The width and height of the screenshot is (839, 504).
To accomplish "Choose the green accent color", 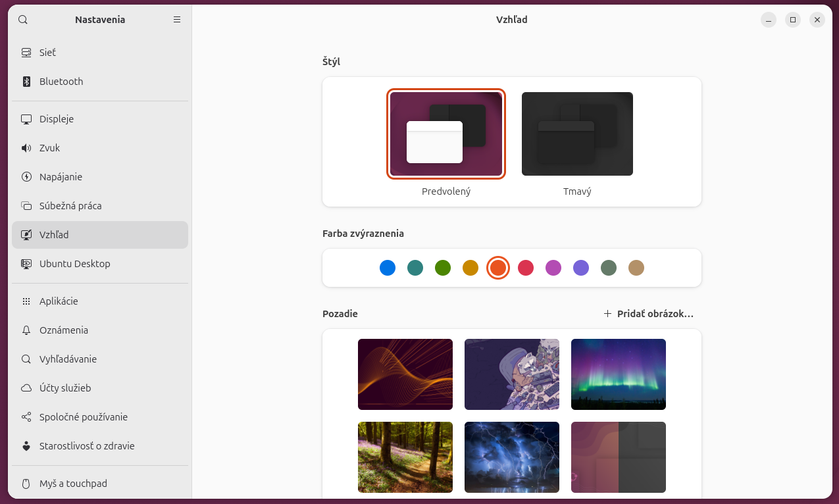I will pos(443,268).
